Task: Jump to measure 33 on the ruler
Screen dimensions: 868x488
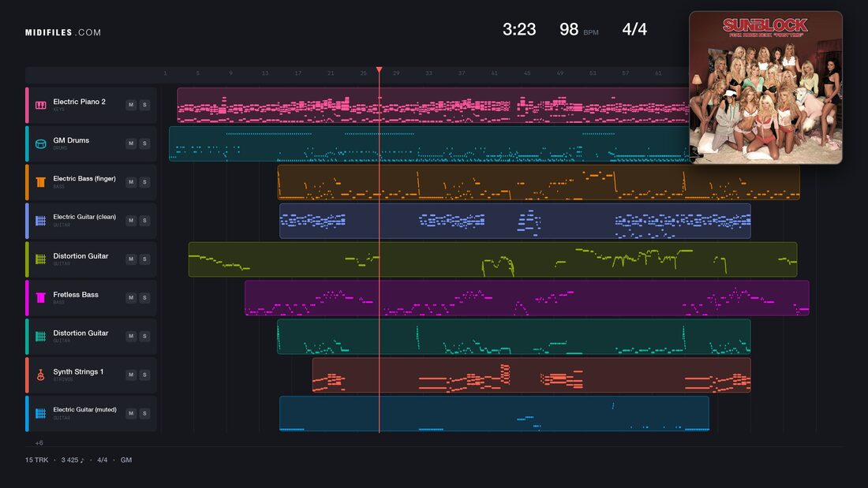Action: tap(429, 73)
